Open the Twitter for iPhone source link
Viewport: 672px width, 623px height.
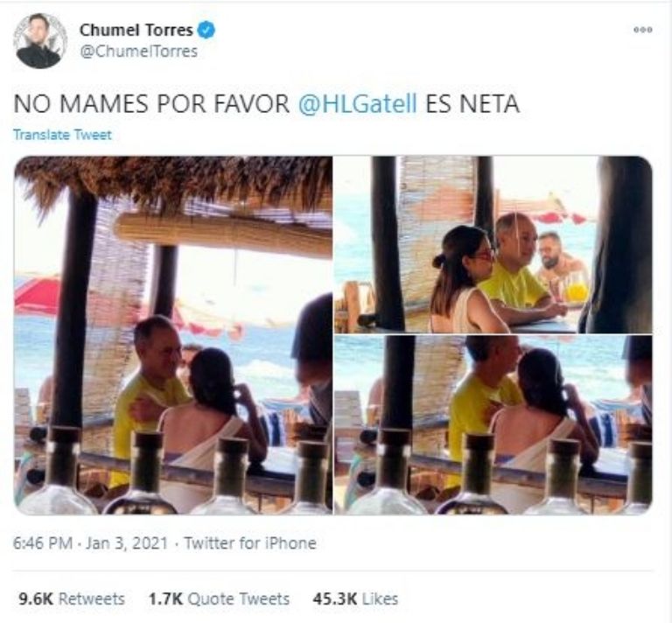(250, 543)
